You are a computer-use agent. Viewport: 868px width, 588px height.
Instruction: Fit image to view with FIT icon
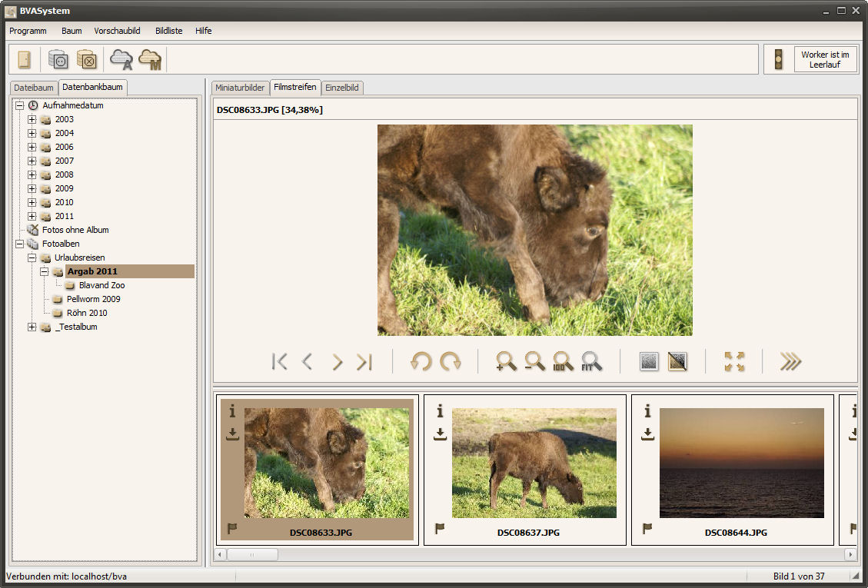pyautogui.click(x=591, y=361)
